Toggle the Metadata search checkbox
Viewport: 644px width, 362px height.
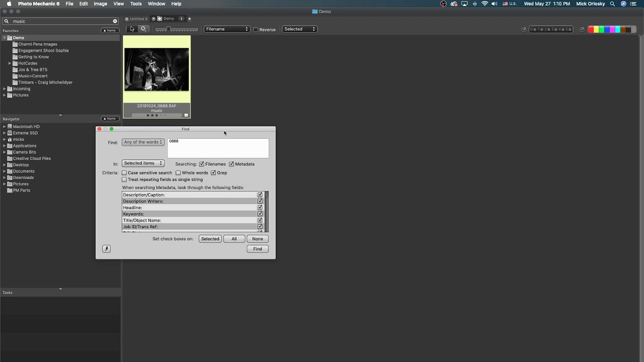231,164
